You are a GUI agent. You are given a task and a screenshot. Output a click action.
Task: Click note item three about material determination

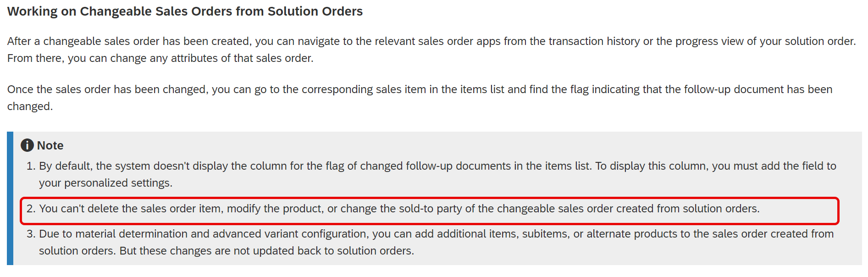point(430,242)
